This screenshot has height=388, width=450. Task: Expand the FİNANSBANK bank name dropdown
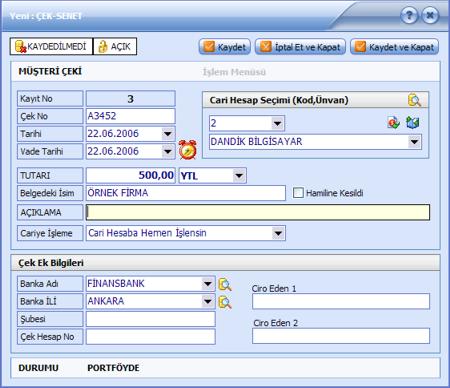[208, 284]
